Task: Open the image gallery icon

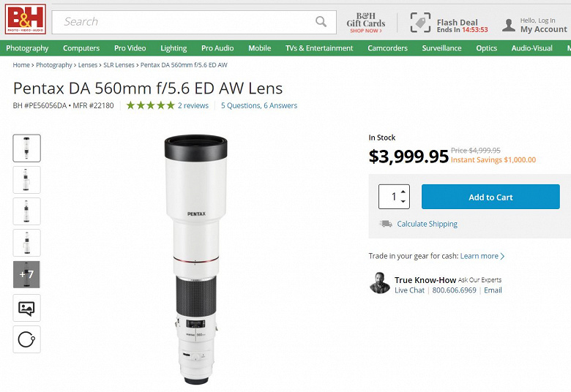Action: coord(27,308)
